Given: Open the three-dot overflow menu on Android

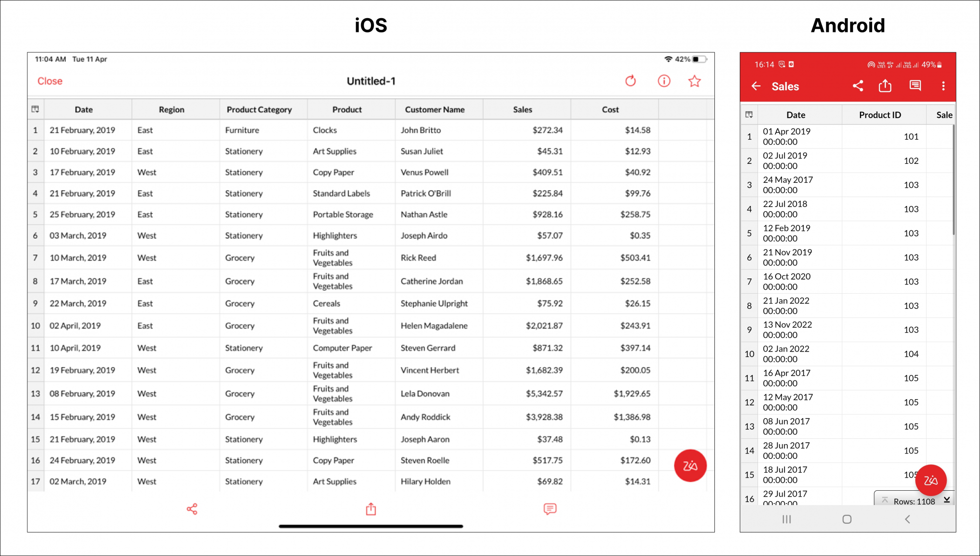Looking at the screenshot, I should (943, 86).
